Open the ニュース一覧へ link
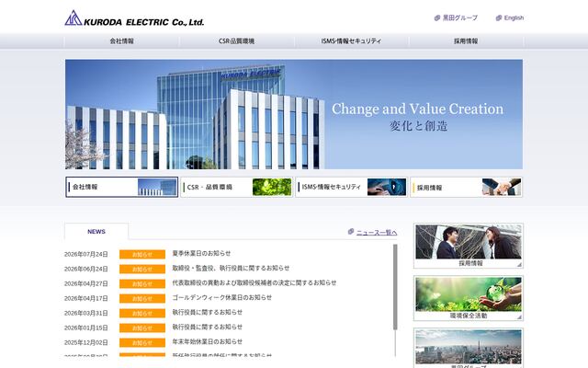Image resolution: width=588 pixels, height=368 pixels. pos(377,233)
